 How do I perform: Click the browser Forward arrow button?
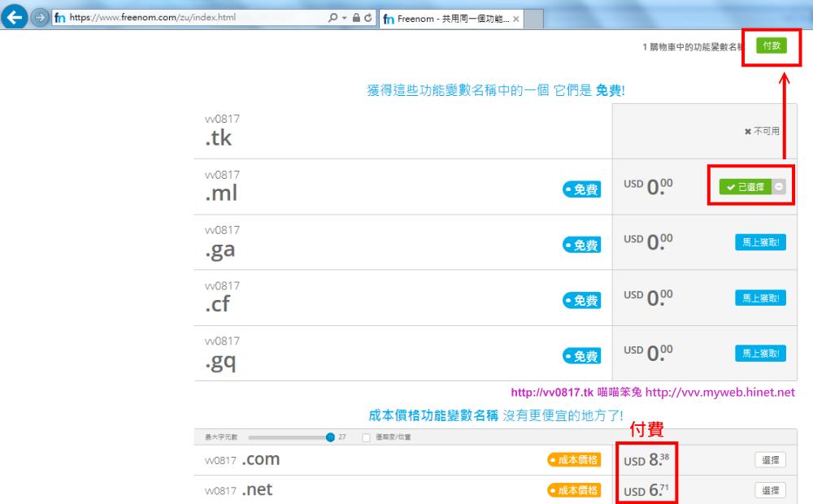click(x=39, y=18)
